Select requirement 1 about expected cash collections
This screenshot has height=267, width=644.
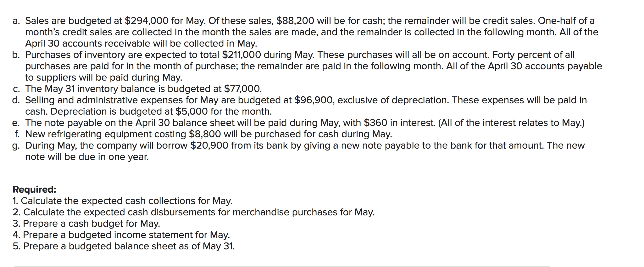123,201
